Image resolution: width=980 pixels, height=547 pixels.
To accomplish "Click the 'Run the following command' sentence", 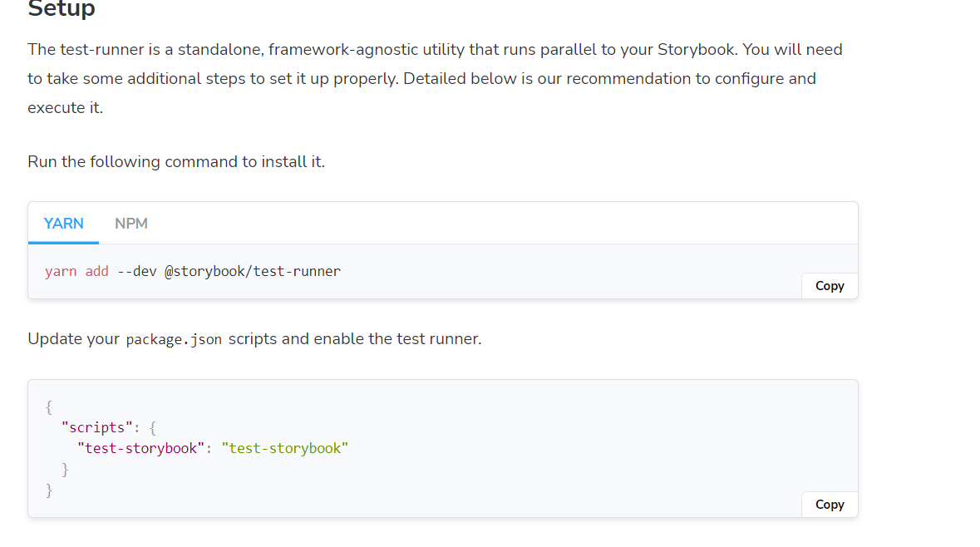I will point(175,162).
